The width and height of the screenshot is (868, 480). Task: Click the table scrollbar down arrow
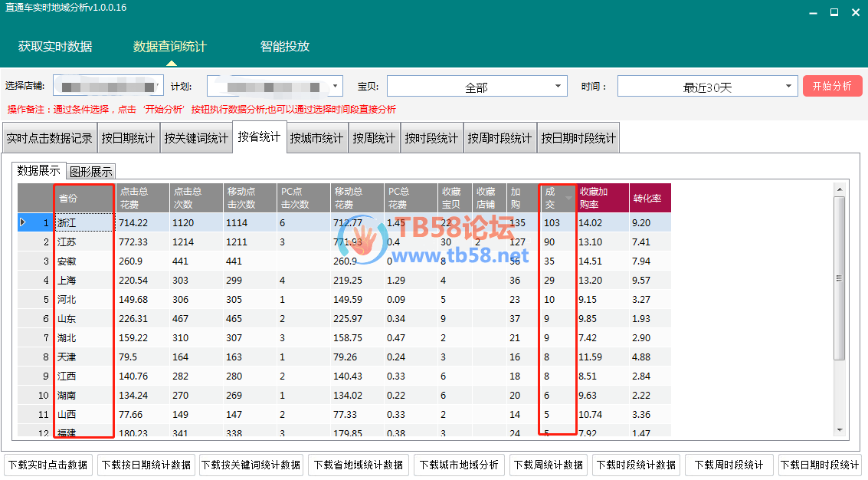(840, 430)
